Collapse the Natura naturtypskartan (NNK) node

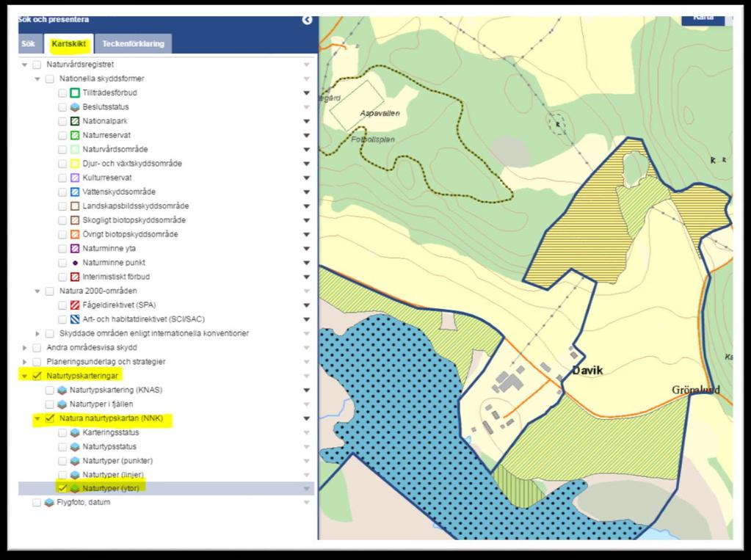coord(37,418)
